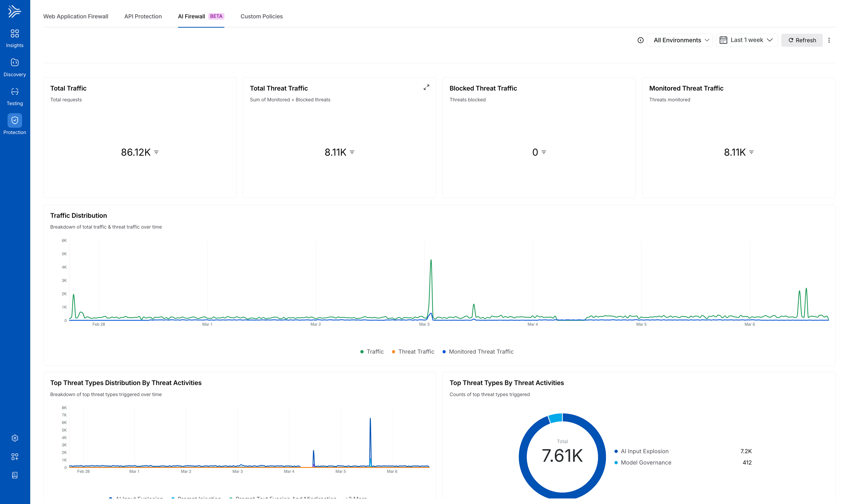
Task: Open the add-apps grid icon in sidebar
Action: point(15,457)
